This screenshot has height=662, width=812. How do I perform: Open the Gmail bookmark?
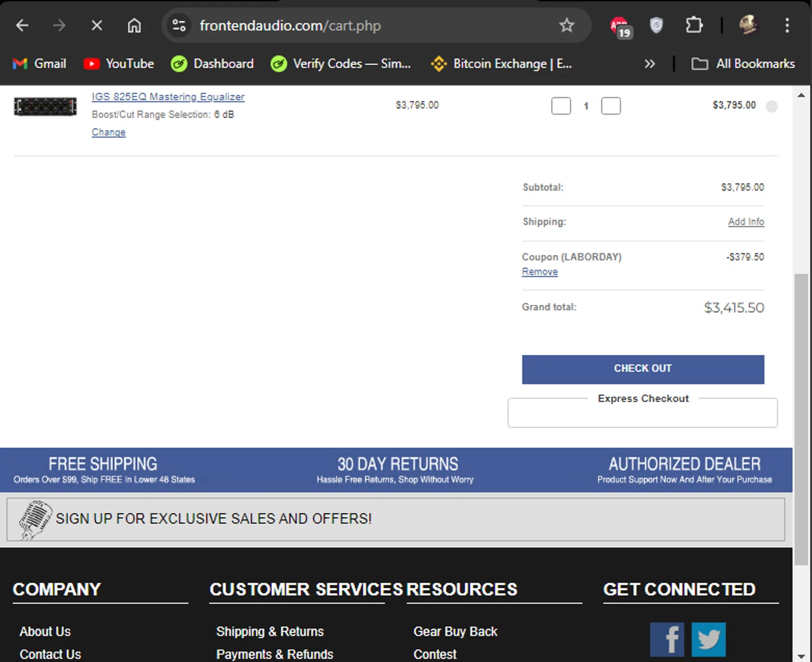[40, 64]
